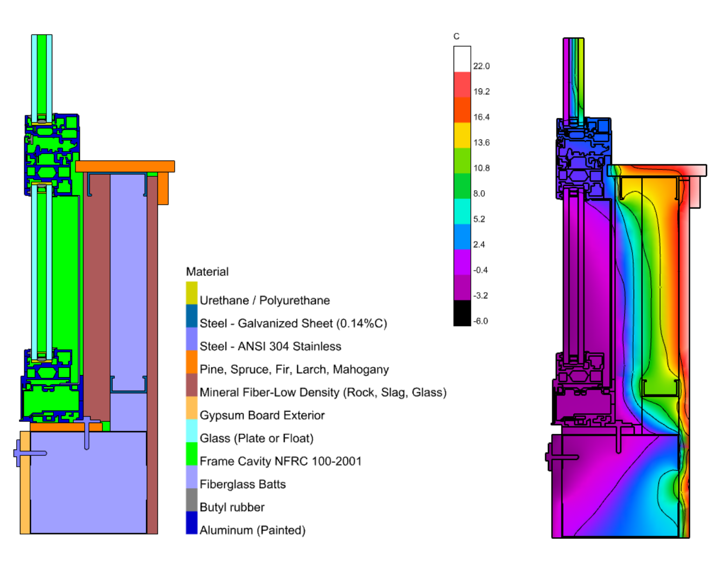Viewport: 728px width, 582px height.
Task: Click the white top segment of temperature bar
Action: tap(462, 59)
